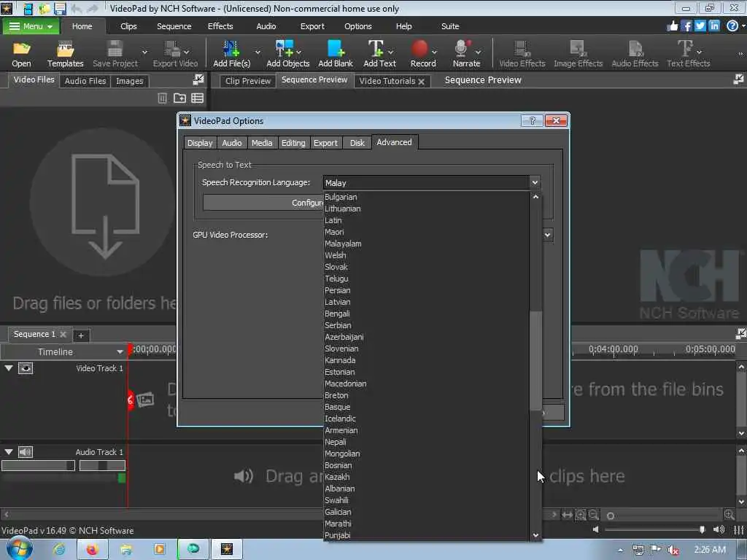747x560 pixels.
Task: Open the Save Project dropdown arrow
Action: pyautogui.click(x=144, y=52)
